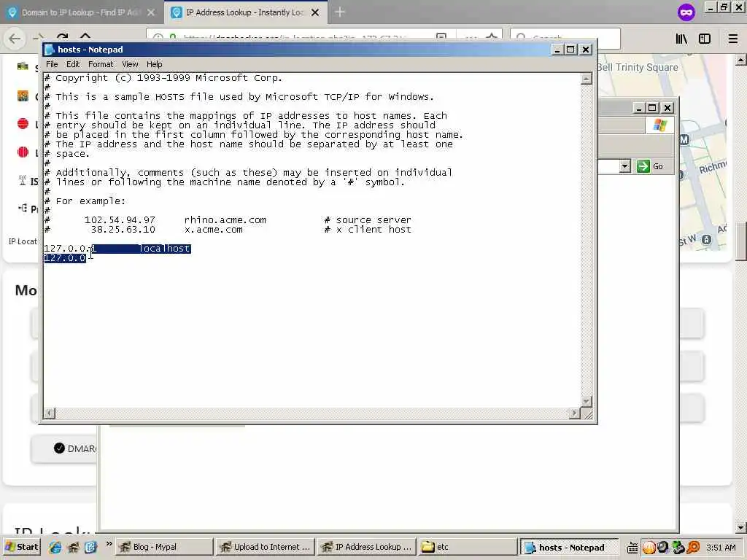Screen dimensions: 747x560
Task: Open the Notepad File menu
Action: [x=52, y=64]
